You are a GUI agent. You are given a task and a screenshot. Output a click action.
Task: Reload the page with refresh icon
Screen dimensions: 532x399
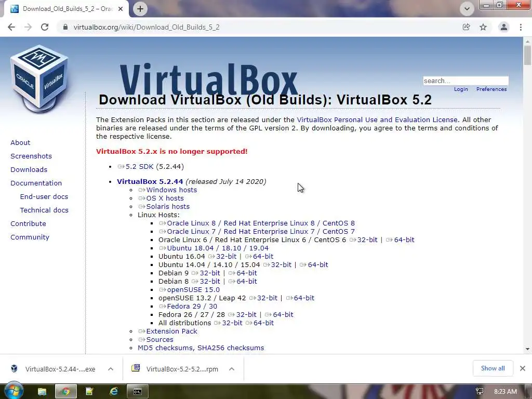click(45, 27)
